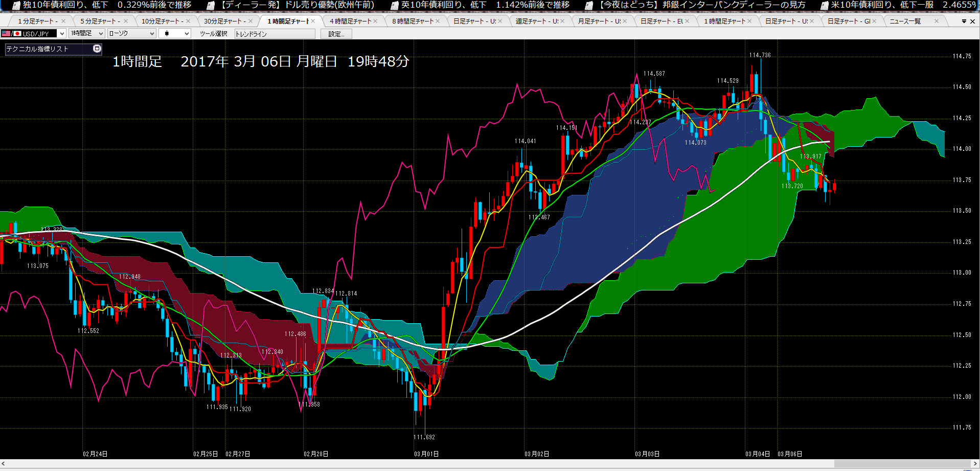980x471 pixels.
Task: Expand the テクニカル指標リスト panel icon
Action: coord(97,49)
